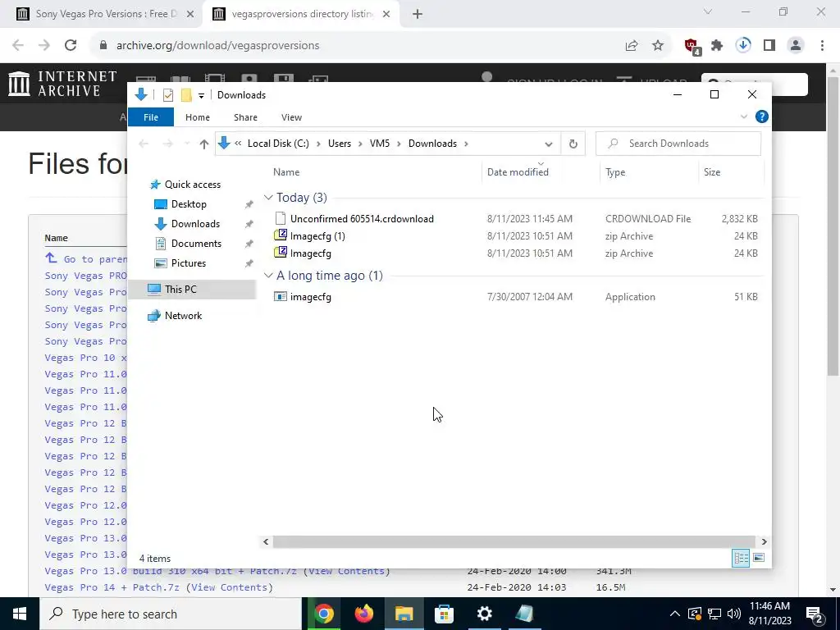Go up one folder level arrow
Viewport: 840px width, 630px height.
click(203, 144)
